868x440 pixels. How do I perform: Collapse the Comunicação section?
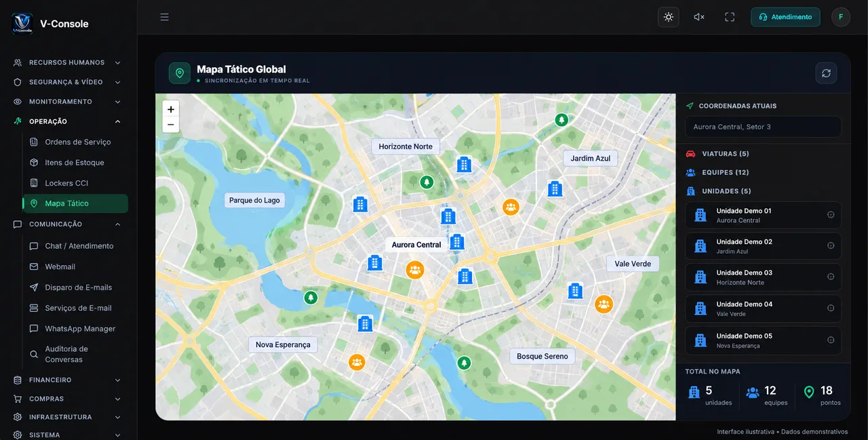68,224
